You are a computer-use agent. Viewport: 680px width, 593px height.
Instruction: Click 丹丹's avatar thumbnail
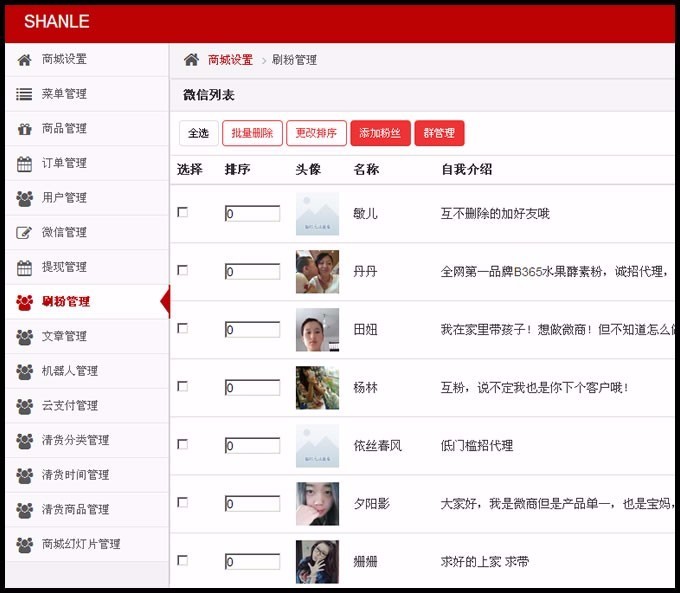[317, 272]
